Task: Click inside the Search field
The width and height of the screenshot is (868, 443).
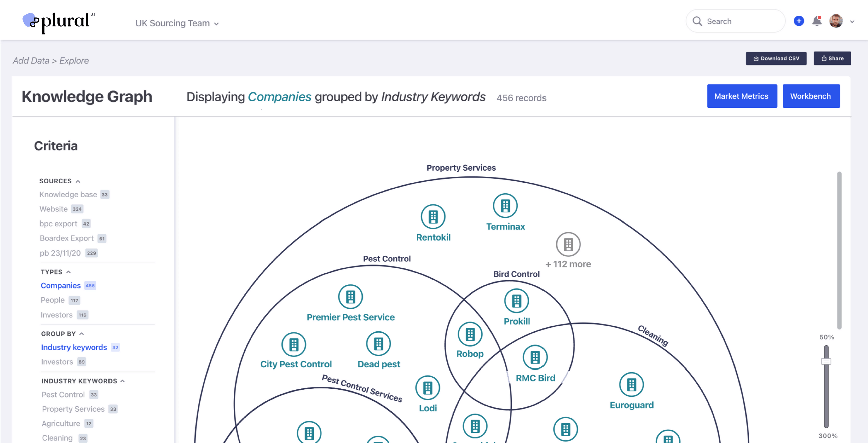Action: (x=734, y=21)
